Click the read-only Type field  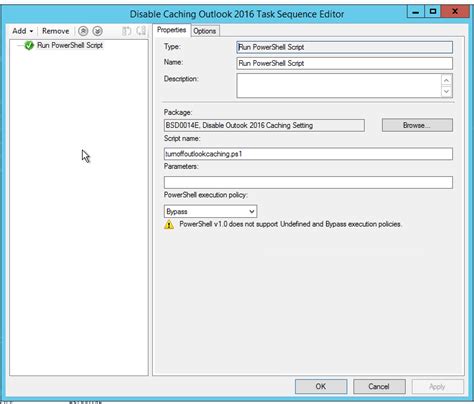click(x=344, y=47)
